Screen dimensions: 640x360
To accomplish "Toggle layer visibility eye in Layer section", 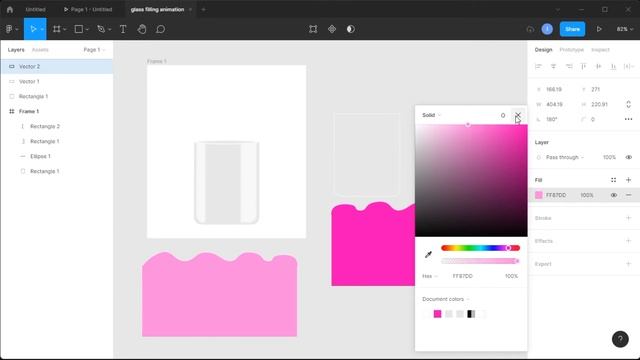I will (629, 157).
